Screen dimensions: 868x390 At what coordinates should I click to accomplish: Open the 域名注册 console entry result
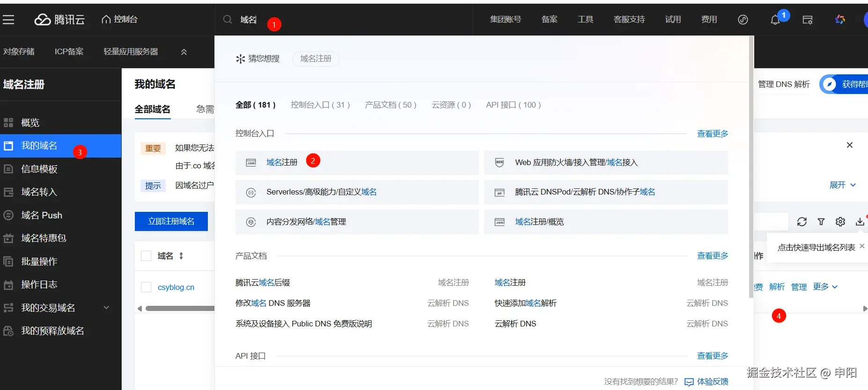pyautogui.click(x=357, y=163)
